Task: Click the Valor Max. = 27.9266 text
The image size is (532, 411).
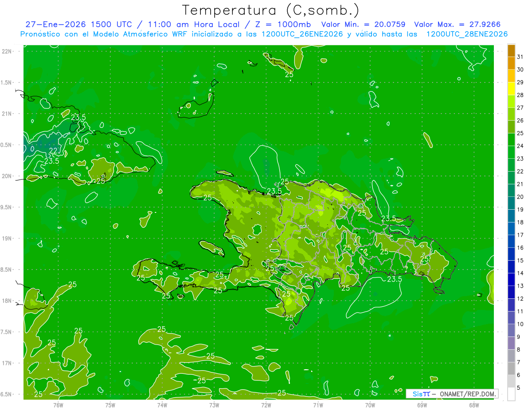Action: pyautogui.click(x=458, y=24)
